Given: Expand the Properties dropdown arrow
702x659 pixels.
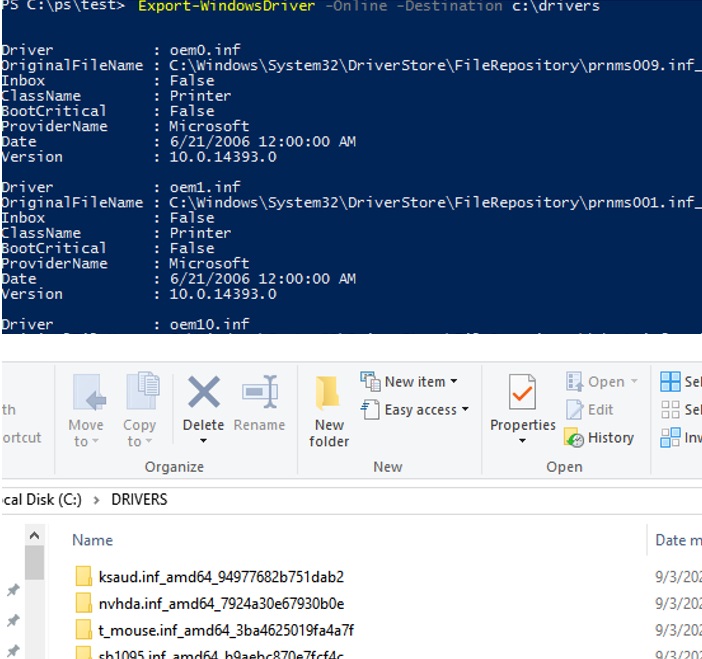Looking at the screenshot, I should (522, 441).
